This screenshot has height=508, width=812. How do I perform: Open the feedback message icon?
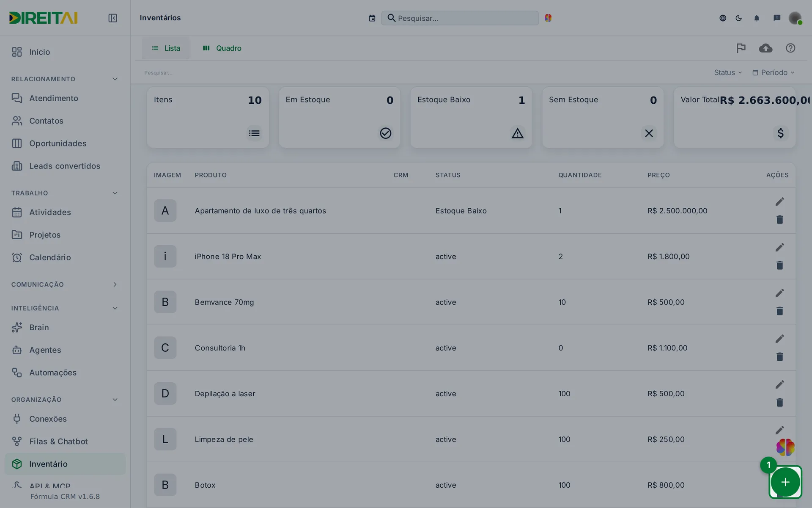tap(777, 18)
